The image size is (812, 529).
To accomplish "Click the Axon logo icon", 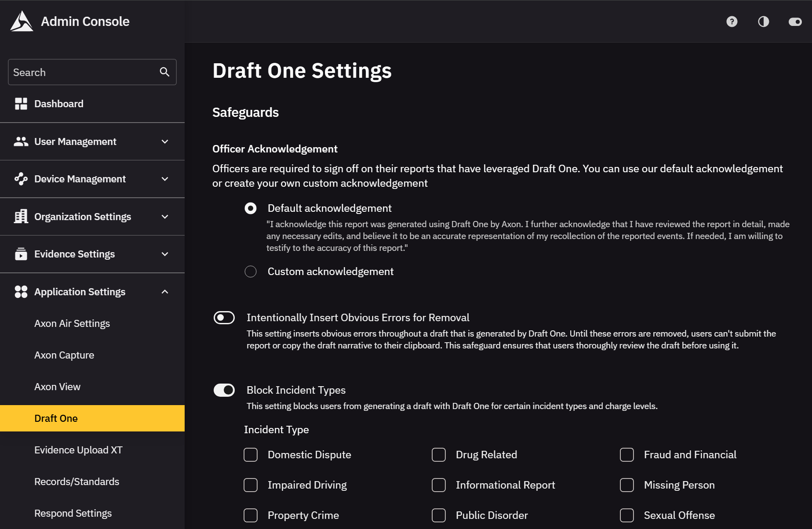I will pos(22,21).
